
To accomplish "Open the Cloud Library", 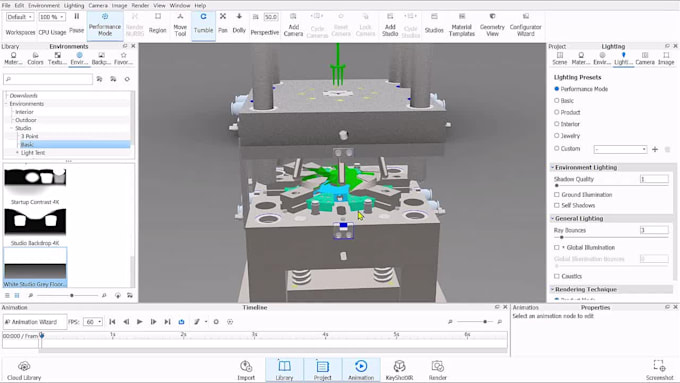I will (x=24, y=371).
